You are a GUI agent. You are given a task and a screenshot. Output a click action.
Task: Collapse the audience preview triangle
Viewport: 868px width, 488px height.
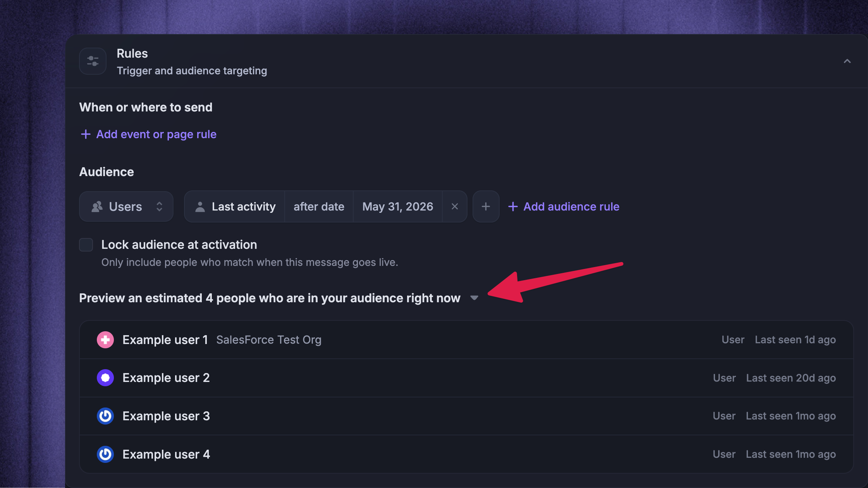474,298
